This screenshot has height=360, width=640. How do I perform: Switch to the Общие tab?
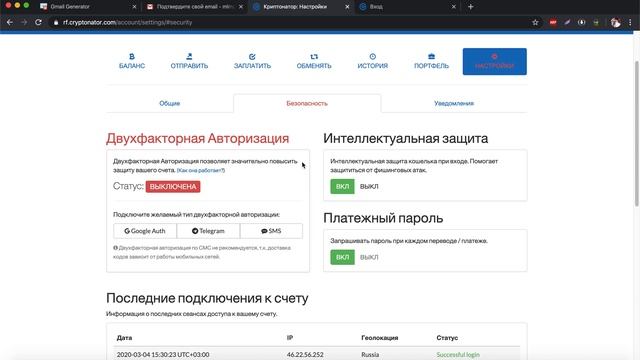pos(169,103)
